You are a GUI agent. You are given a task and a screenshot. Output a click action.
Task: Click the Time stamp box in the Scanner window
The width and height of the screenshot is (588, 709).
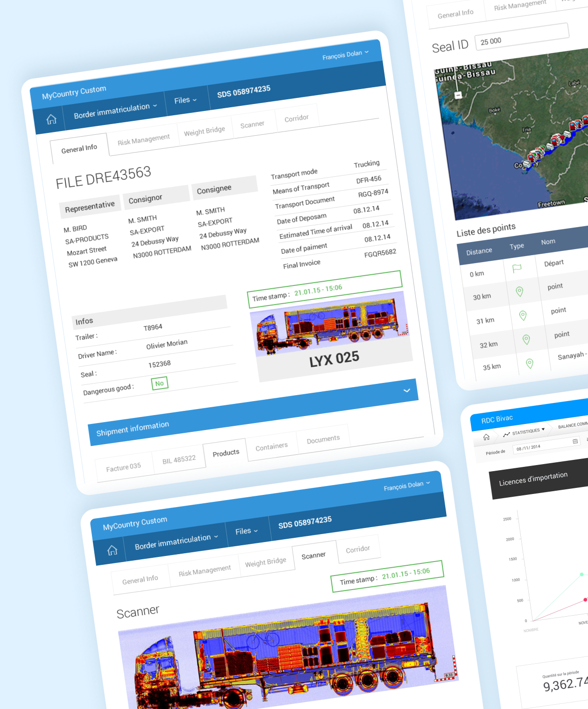point(387,577)
